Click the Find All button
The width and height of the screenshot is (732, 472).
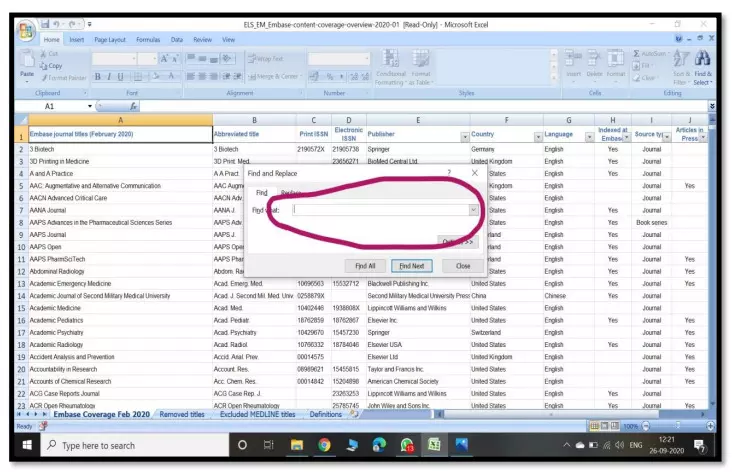coord(365,266)
